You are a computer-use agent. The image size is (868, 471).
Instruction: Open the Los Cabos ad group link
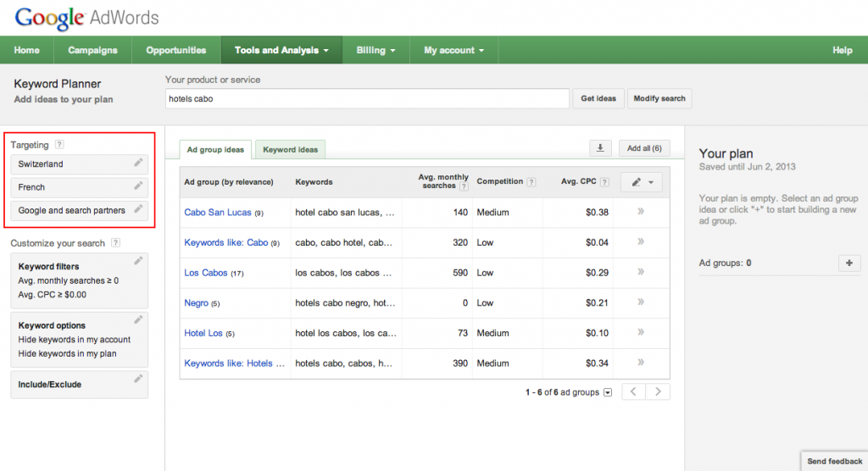pyautogui.click(x=206, y=272)
